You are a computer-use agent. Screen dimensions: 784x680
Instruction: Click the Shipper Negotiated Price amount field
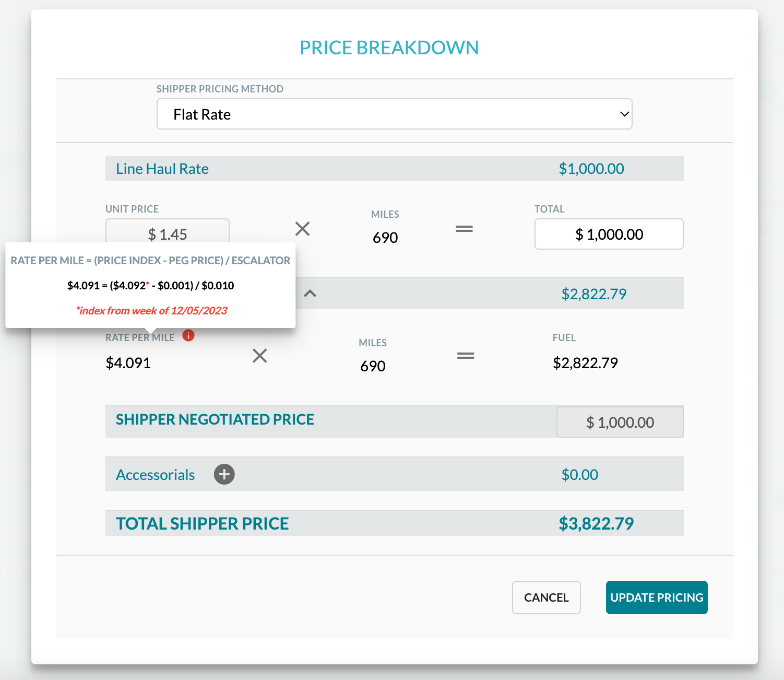[x=620, y=421]
